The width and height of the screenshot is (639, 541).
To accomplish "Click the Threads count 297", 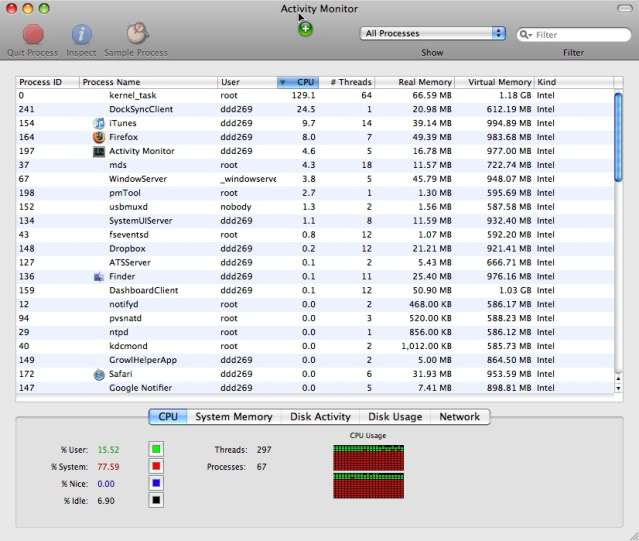I will (x=264, y=450).
